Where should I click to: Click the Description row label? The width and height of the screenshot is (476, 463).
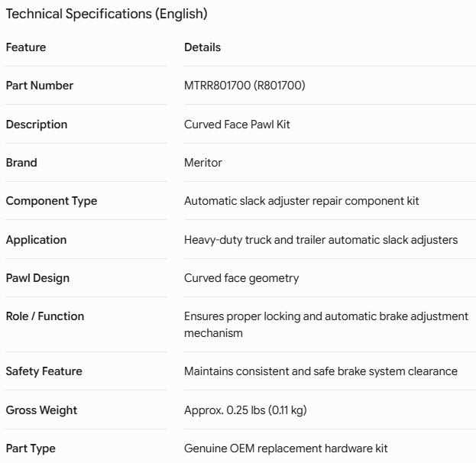(x=37, y=125)
